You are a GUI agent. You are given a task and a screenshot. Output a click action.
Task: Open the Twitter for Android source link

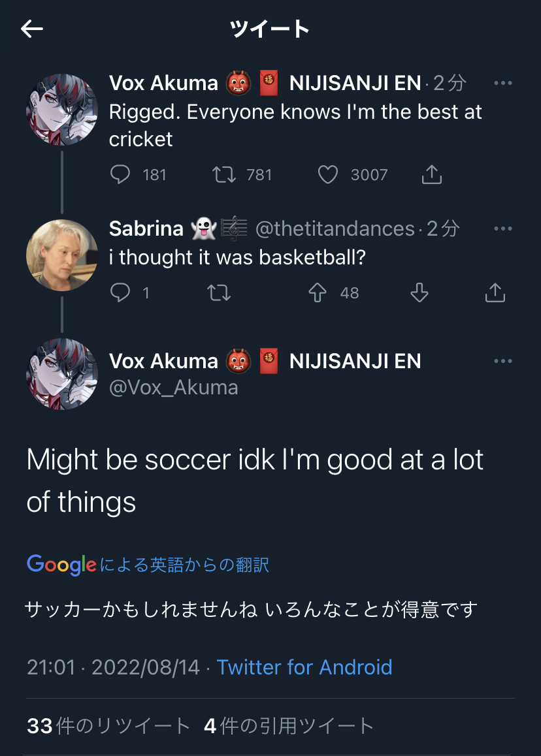(x=304, y=667)
